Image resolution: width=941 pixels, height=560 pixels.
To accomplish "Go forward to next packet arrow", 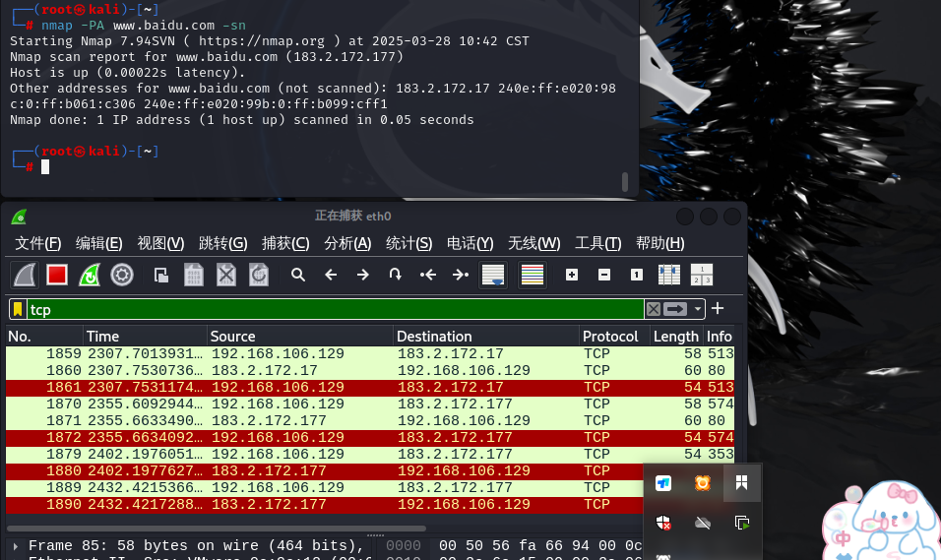I will (362, 275).
